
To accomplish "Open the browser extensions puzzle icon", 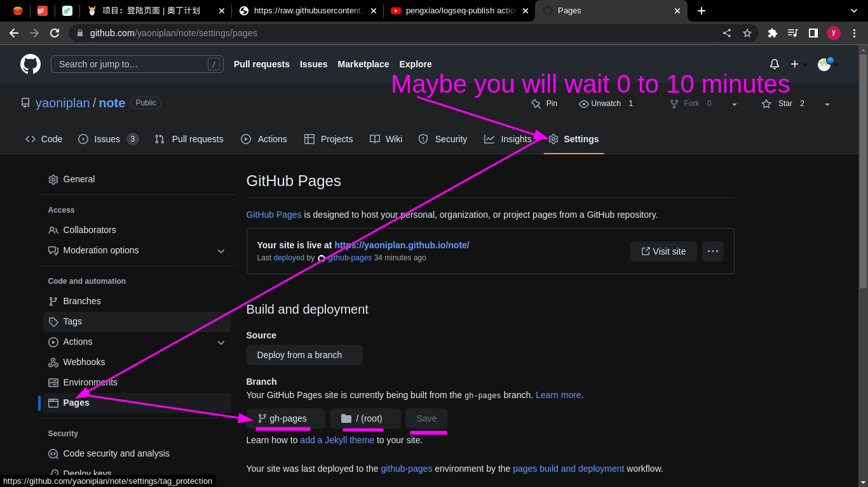I will 773,33.
